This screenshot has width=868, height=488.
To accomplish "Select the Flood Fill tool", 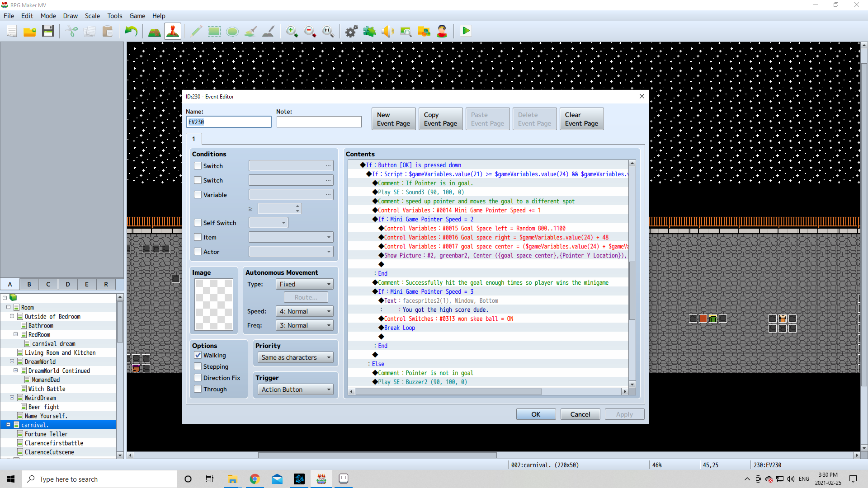I will pyautogui.click(x=250, y=31).
